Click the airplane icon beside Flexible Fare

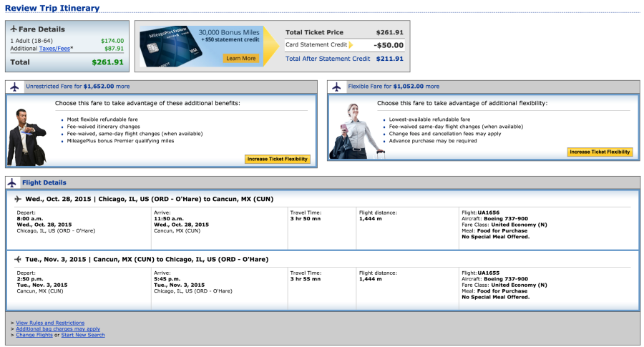coord(337,87)
